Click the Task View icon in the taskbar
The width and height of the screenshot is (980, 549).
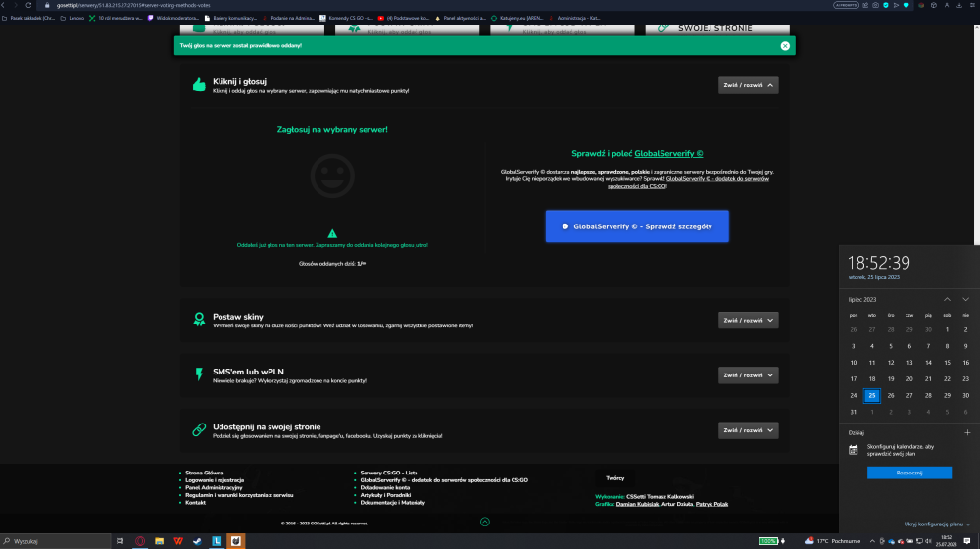coord(120,541)
